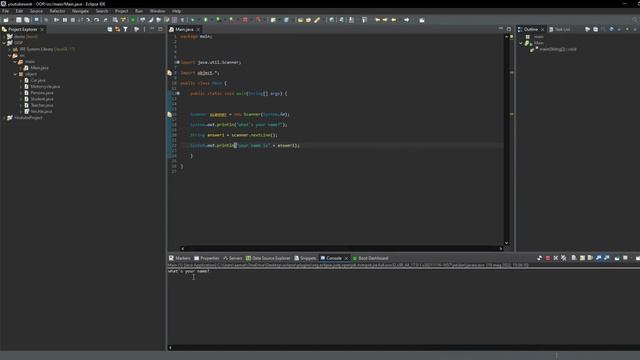Viewport: 640px width, 360px height.
Task: Collapse the object package node
Action: point(15,74)
